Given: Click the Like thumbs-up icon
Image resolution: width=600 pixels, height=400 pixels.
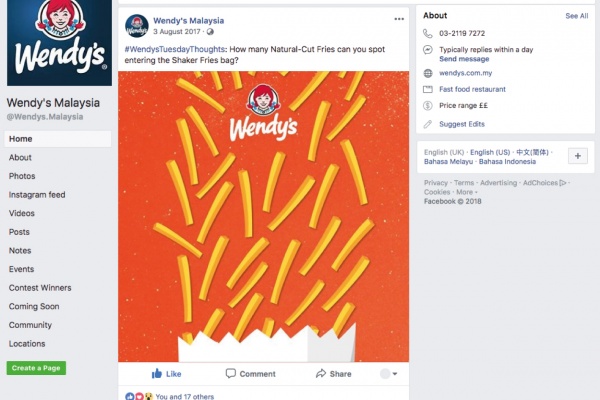Looking at the screenshot, I should tap(157, 374).
